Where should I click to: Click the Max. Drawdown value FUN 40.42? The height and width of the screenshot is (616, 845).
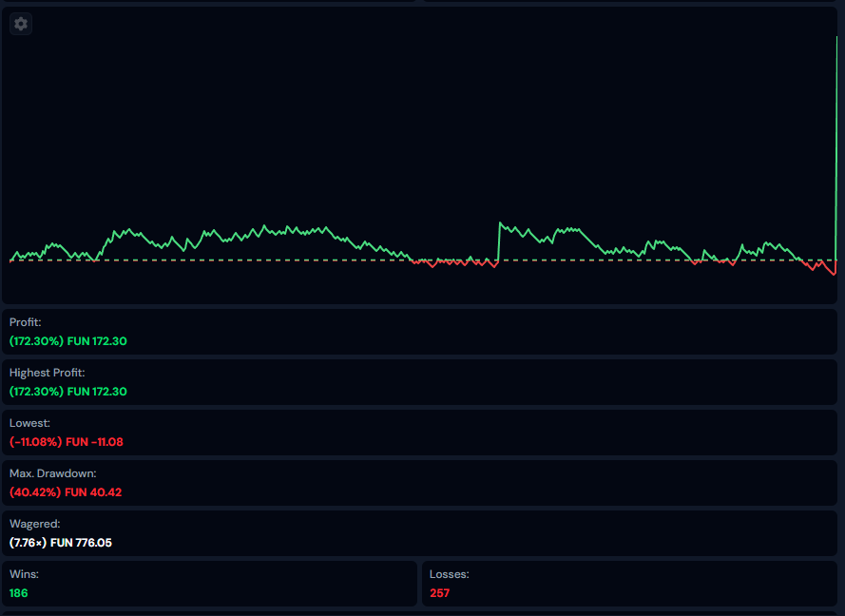pyautogui.click(x=94, y=491)
